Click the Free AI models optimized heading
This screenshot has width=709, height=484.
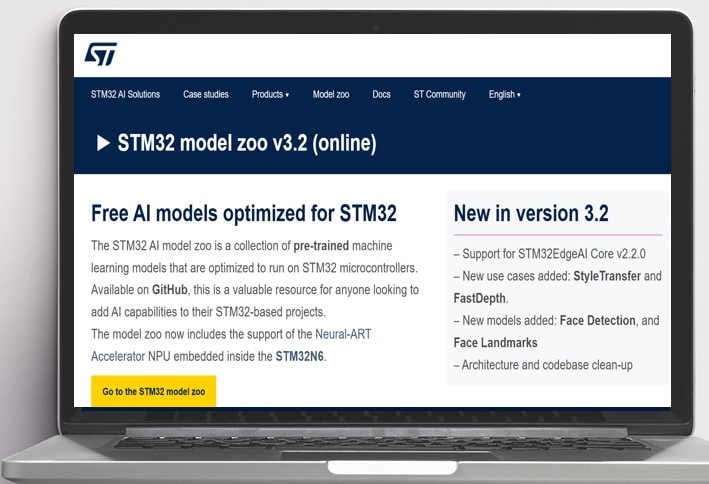(x=243, y=213)
